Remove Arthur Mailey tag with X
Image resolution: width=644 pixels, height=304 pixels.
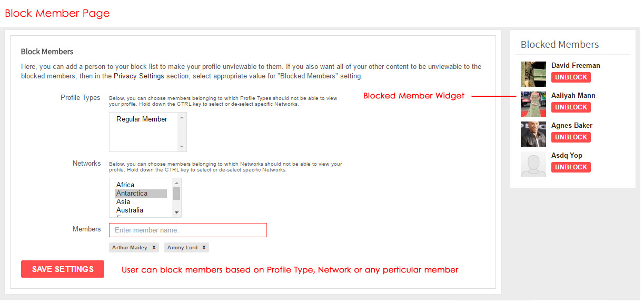[154, 248]
